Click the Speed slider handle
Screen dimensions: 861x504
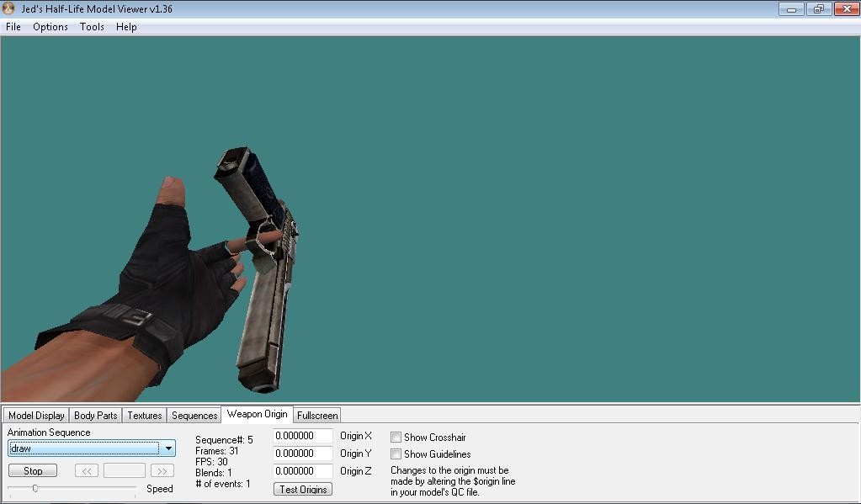(x=37, y=486)
